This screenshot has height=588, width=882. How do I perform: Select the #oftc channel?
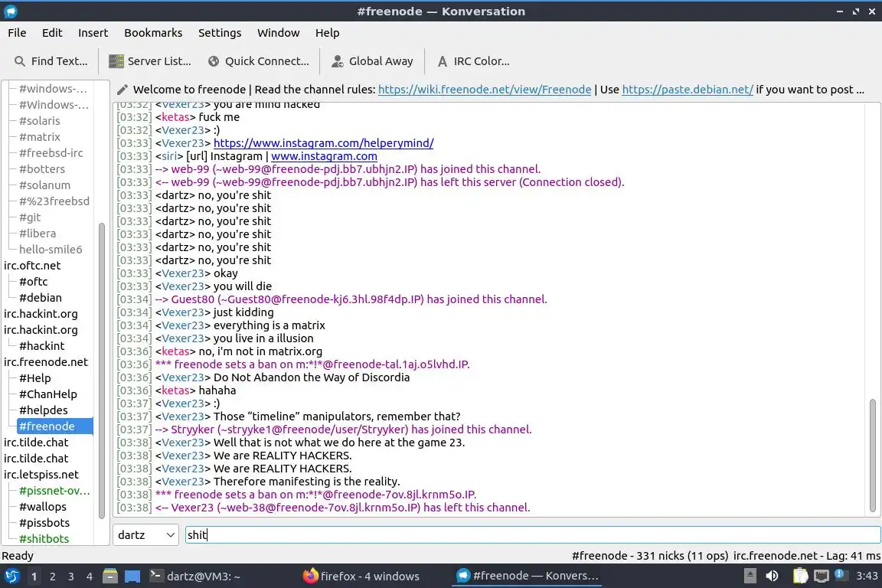[33, 281]
